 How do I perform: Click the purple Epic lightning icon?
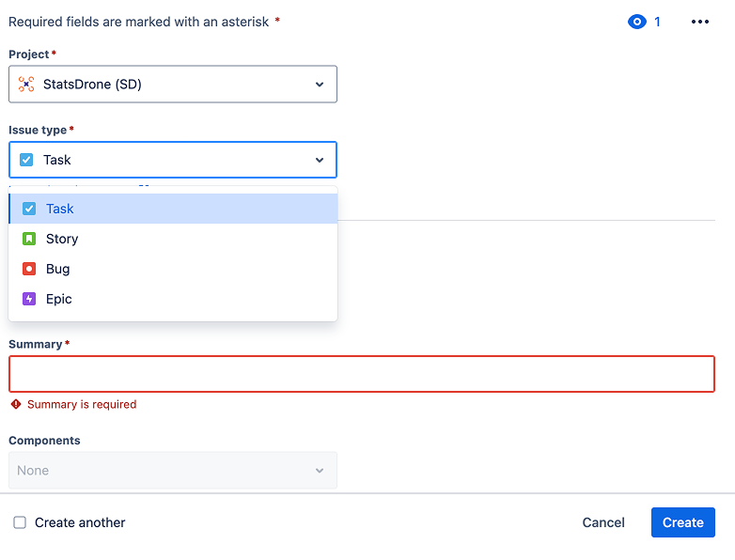29,299
